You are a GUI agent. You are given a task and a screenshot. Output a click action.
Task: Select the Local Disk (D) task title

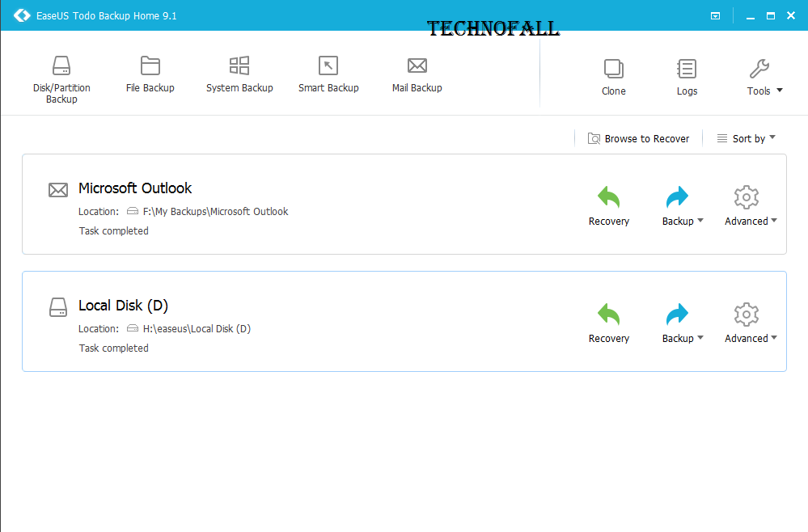pos(123,306)
